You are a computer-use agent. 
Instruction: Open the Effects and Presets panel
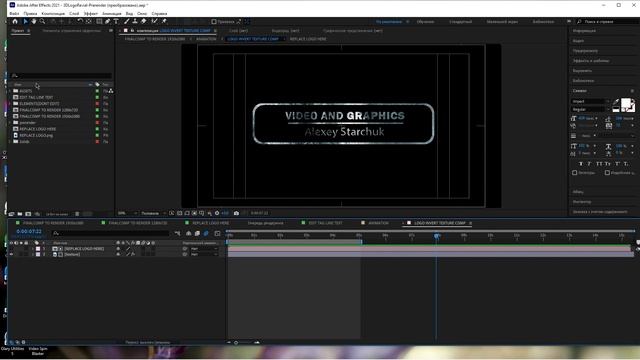click(x=591, y=61)
